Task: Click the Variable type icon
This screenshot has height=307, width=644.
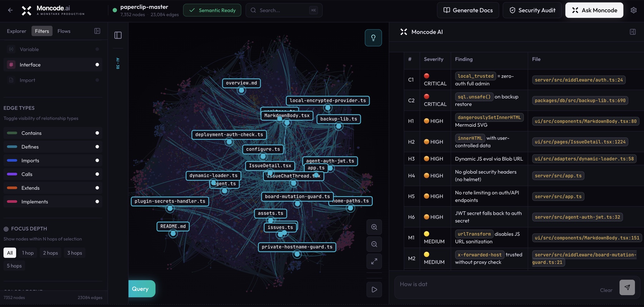Action: 11,49
